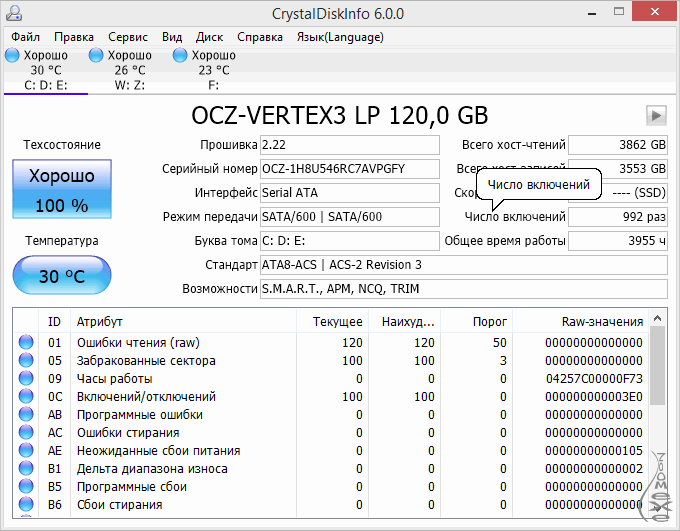Click status orb for attribute 09 power-on hours
Image resolution: width=680 pixels, height=531 pixels.
pos(26,379)
